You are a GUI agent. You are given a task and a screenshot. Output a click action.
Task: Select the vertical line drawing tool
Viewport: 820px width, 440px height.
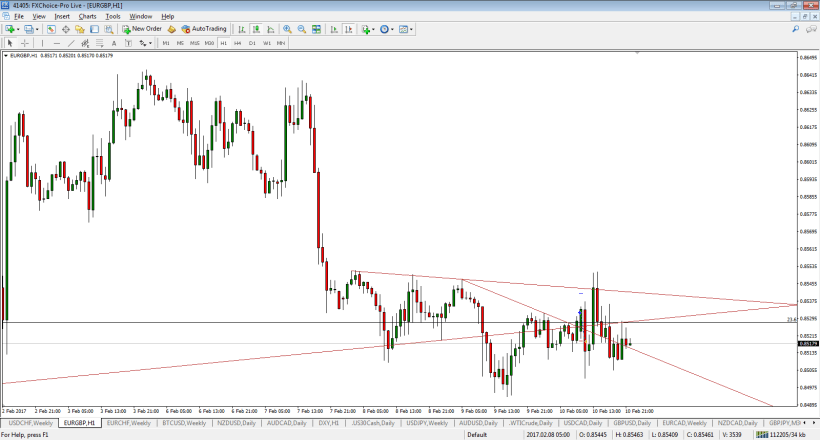[x=42, y=43]
